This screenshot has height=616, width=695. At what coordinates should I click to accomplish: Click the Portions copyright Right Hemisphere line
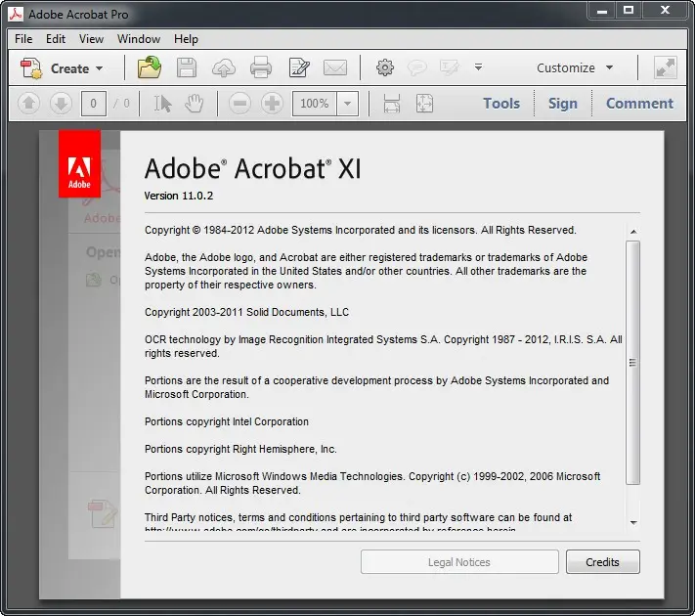coord(240,449)
